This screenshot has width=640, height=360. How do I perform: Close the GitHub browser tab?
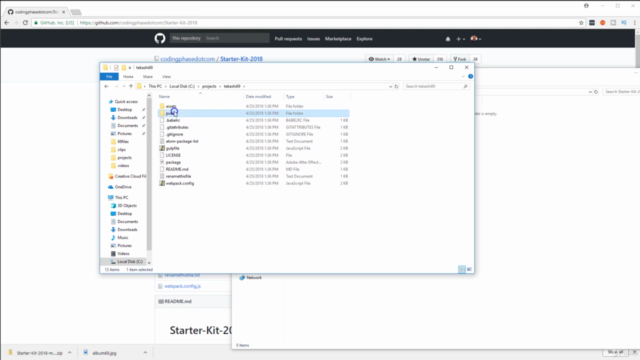(63, 12)
